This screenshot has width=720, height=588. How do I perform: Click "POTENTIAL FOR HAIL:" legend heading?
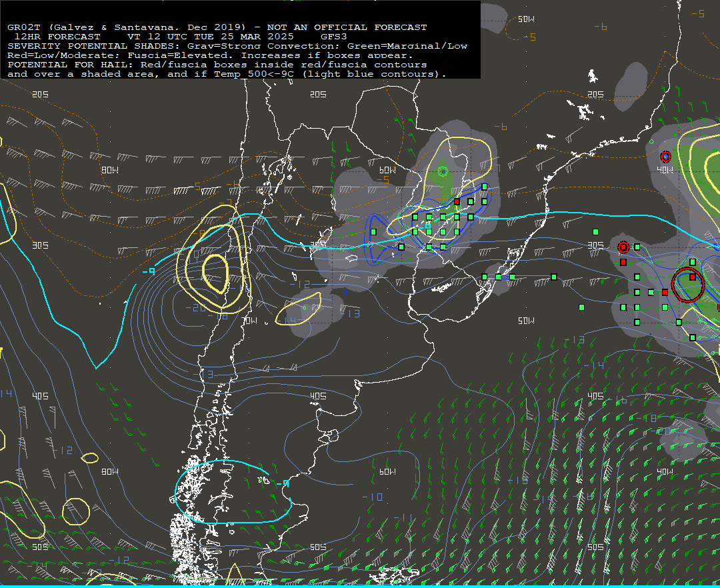[x=71, y=65]
